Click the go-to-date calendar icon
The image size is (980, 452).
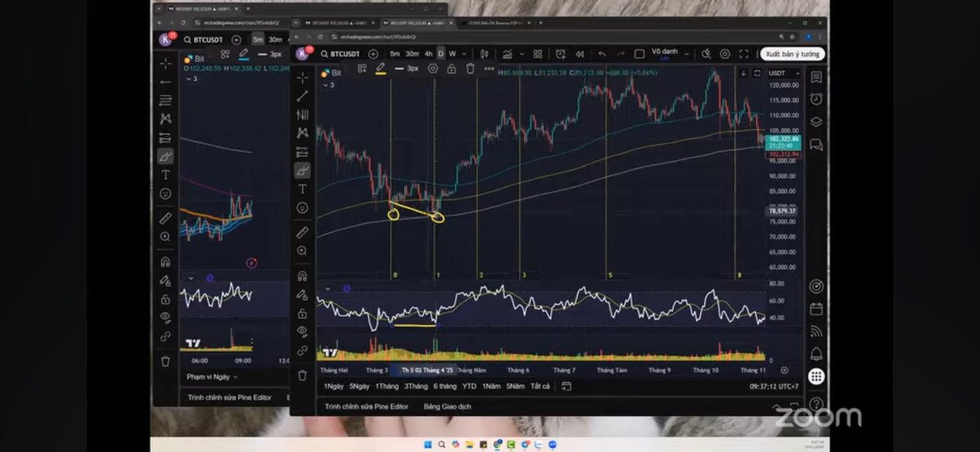[567, 386]
